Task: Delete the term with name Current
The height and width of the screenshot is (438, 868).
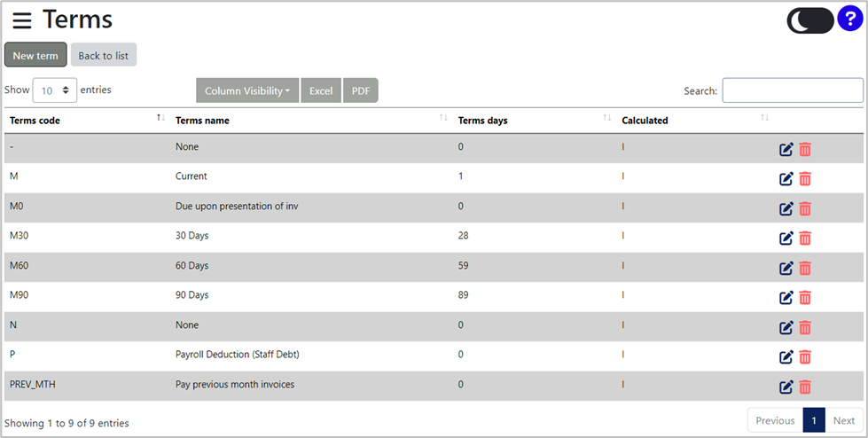Action: coord(805,179)
